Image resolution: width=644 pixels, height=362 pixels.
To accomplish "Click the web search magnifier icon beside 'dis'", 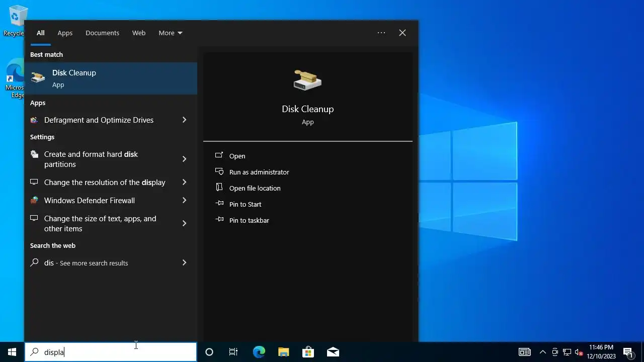I will tap(34, 262).
